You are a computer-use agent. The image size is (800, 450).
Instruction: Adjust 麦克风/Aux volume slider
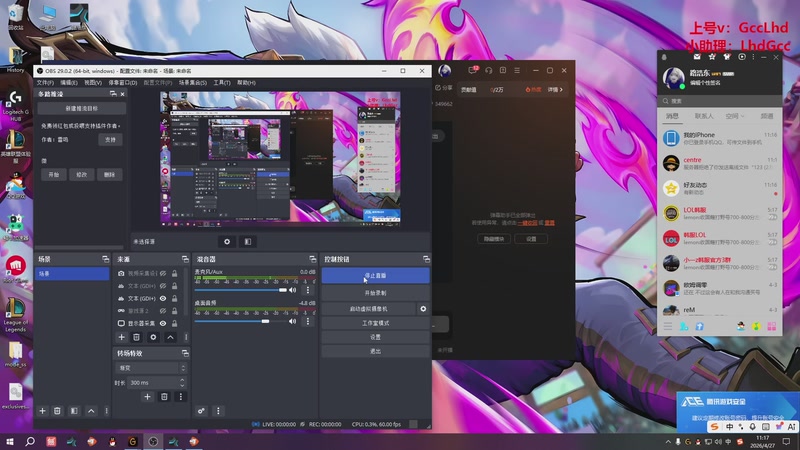241,290
